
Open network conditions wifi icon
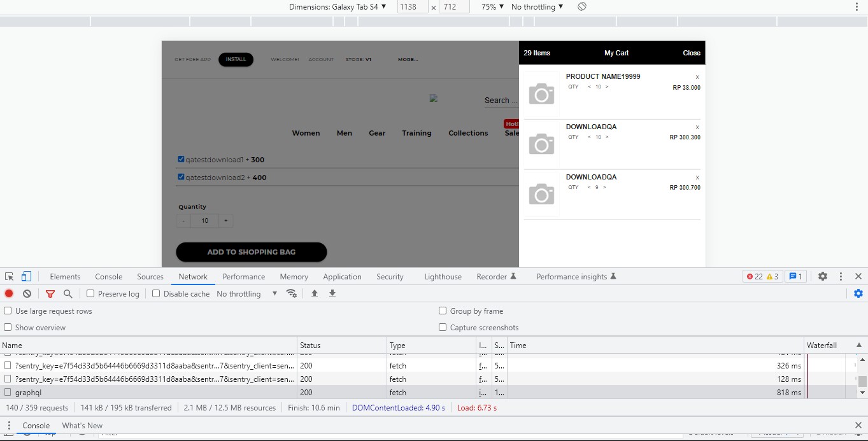click(292, 293)
